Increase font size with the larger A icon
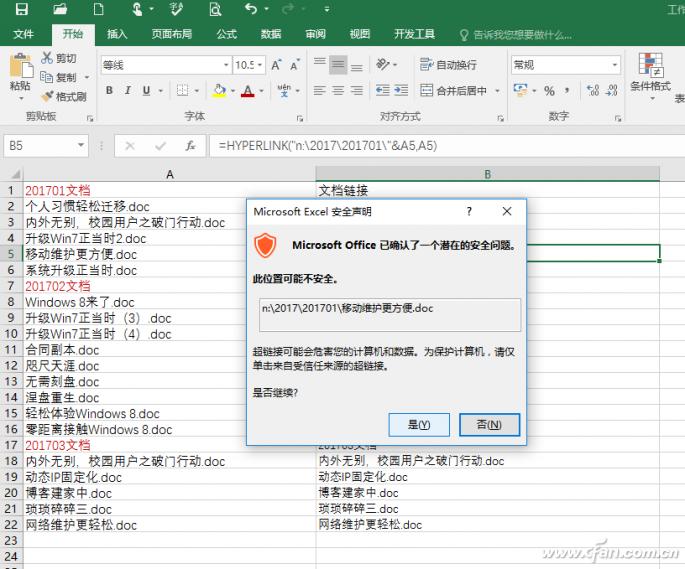 [x=276, y=65]
